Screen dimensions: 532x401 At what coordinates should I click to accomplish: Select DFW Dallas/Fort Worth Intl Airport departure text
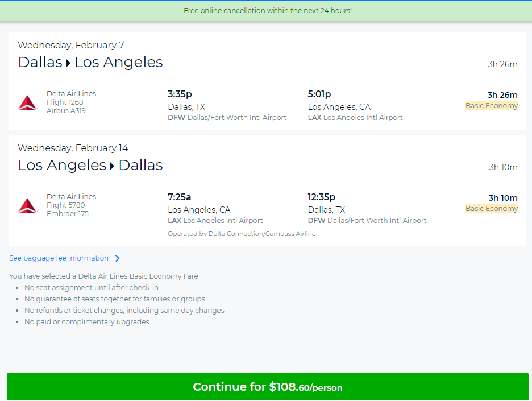click(x=227, y=118)
